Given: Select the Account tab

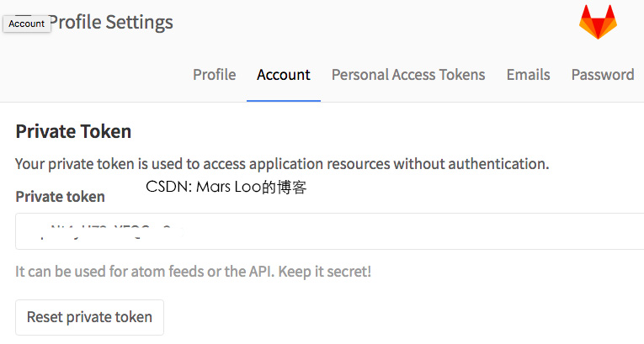Looking at the screenshot, I should point(284,75).
